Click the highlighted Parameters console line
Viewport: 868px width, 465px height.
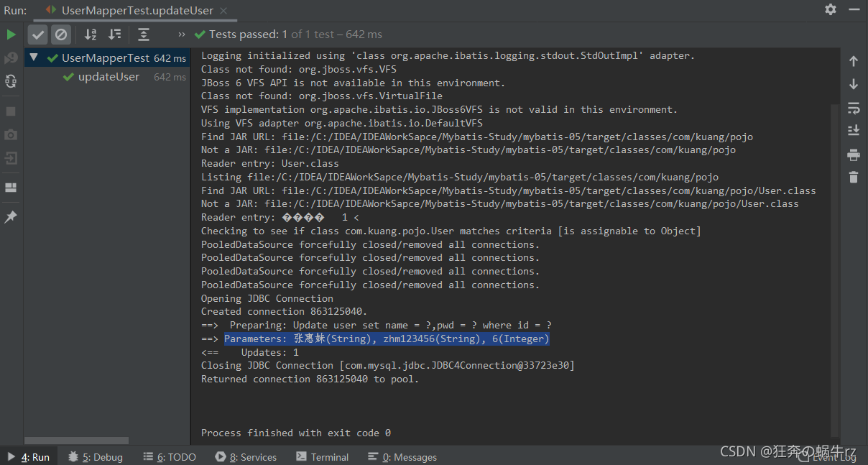click(x=387, y=339)
